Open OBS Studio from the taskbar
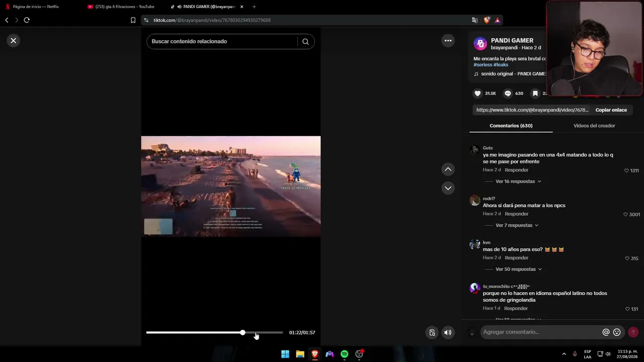 click(x=359, y=354)
